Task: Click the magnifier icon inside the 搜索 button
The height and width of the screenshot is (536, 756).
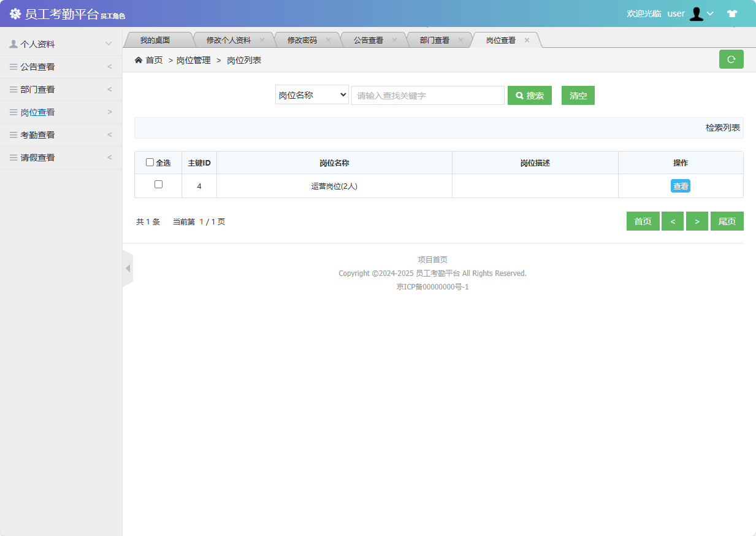Action: click(x=520, y=95)
